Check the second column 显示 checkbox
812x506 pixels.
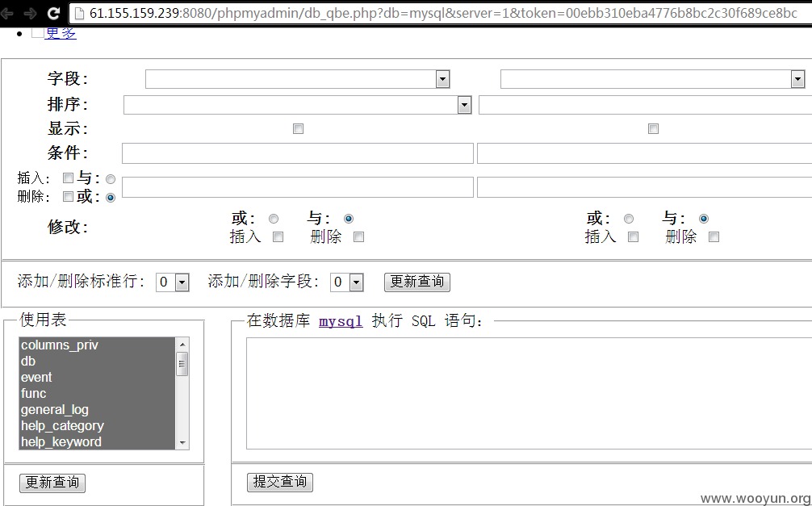click(x=653, y=128)
